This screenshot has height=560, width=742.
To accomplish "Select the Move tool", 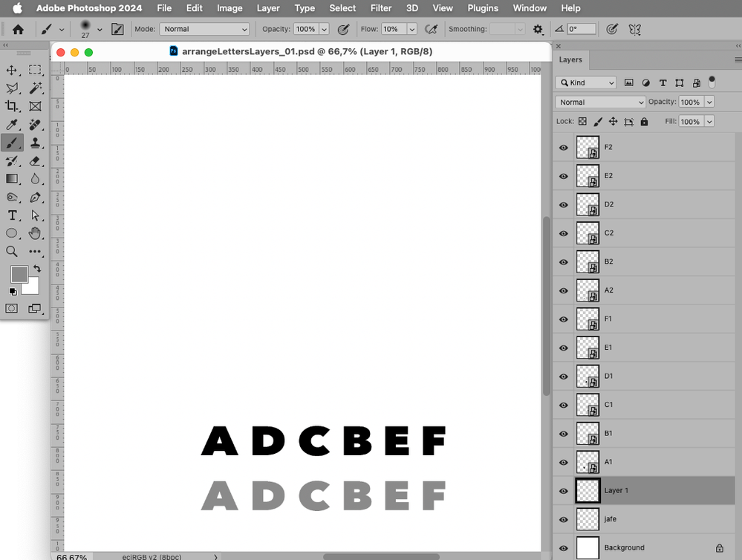I will 11,70.
